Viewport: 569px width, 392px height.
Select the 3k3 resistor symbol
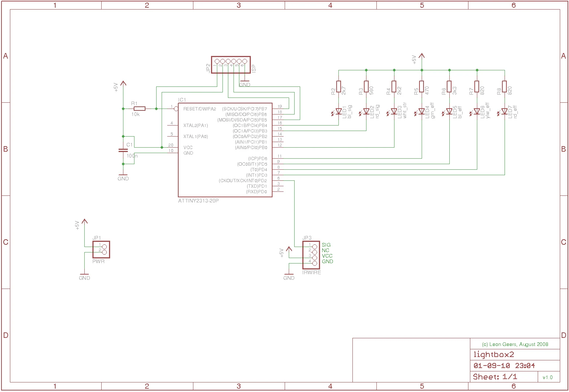(449, 86)
